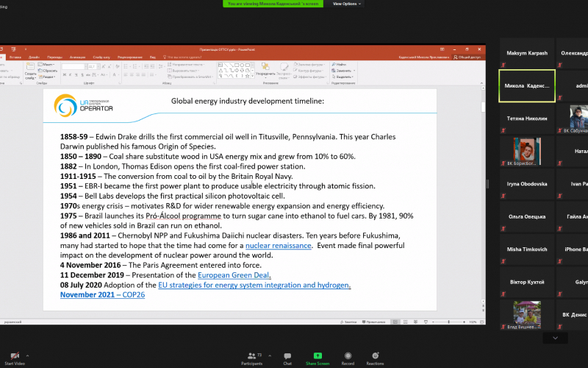This screenshot has height=368, width=588.
Task: Switch to normal view icon in status bar
Action: (x=395, y=322)
